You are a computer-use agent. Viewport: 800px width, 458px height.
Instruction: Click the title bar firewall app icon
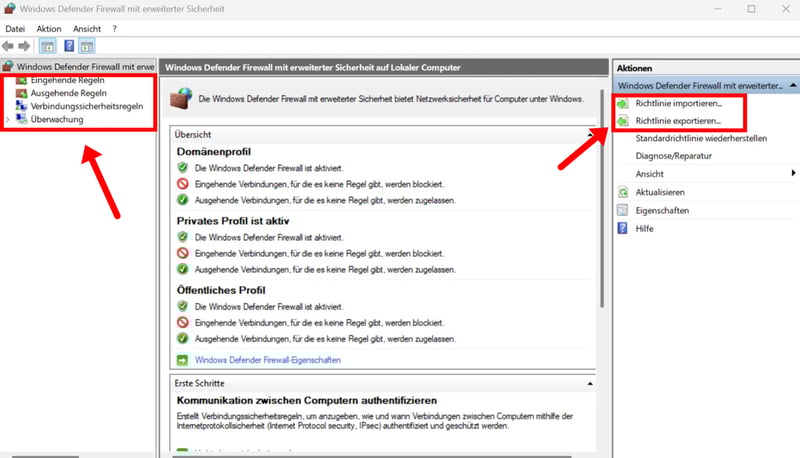pyautogui.click(x=10, y=9)
